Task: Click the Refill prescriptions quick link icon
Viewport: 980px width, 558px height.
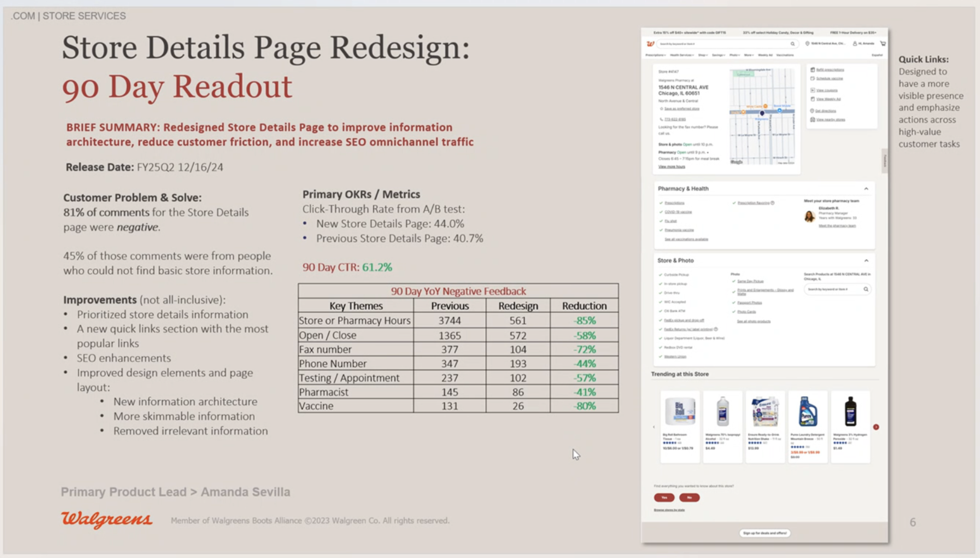Action: tap(812, 70)
